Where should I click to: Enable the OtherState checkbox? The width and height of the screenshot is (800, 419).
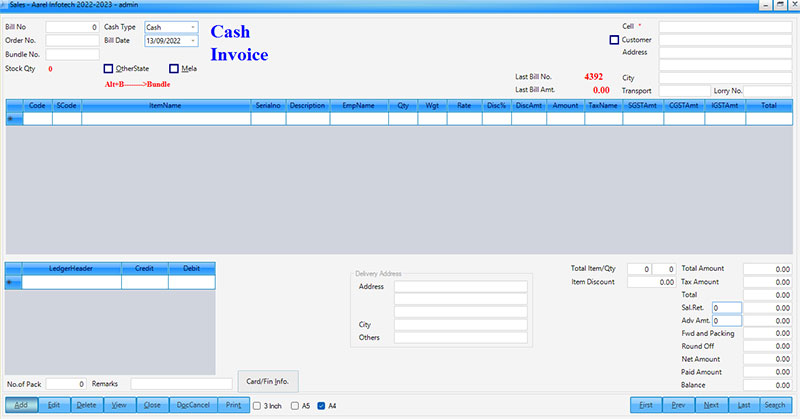[108, 69]
